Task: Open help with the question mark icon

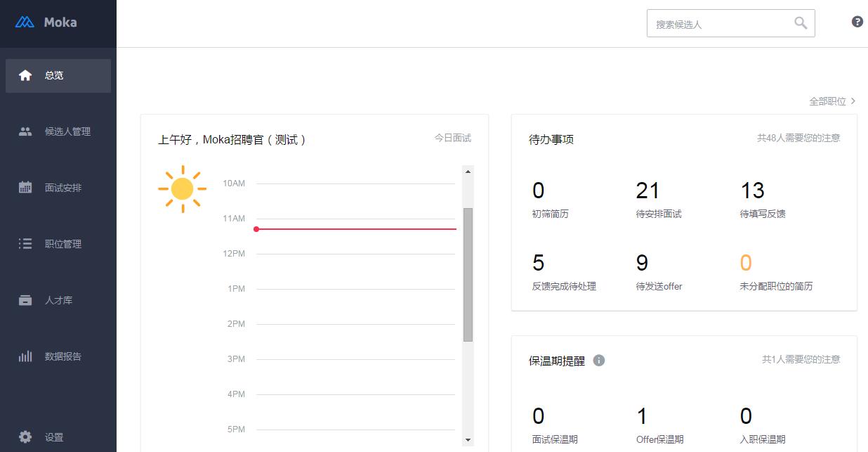Action: point(857,22)
